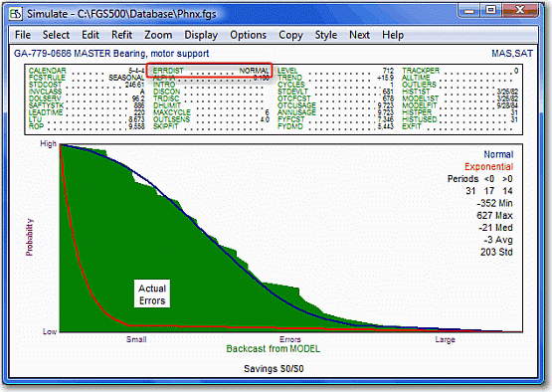Viewport: 552px width, 392px height.
Task: Click the Simulate app icon in title bar
Action: (x=16, y=14)
